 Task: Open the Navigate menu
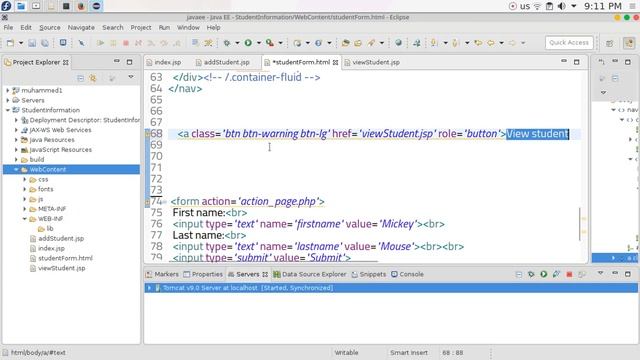(81, 27)
